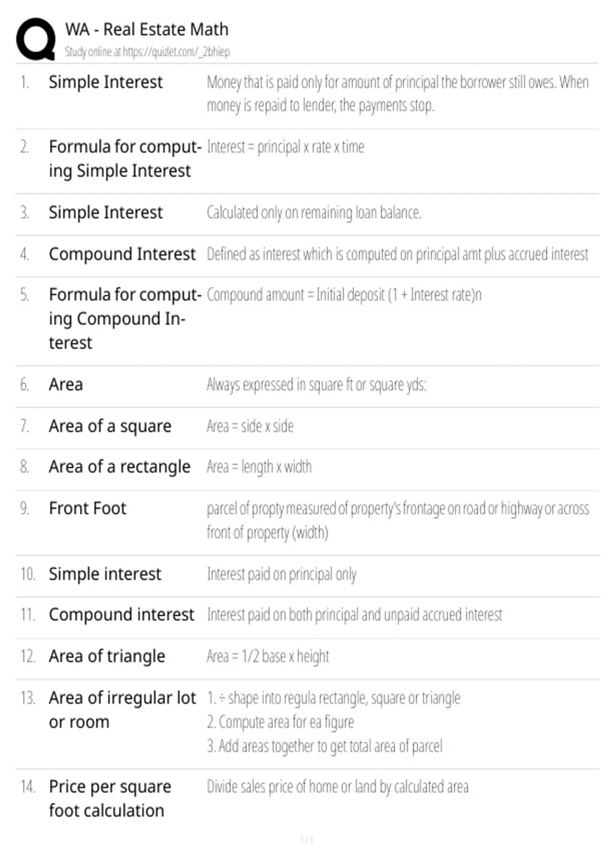Screen dimensions: 613x868
Task: Select the Area of irregular lot or room term
Action: coord(123,710)
